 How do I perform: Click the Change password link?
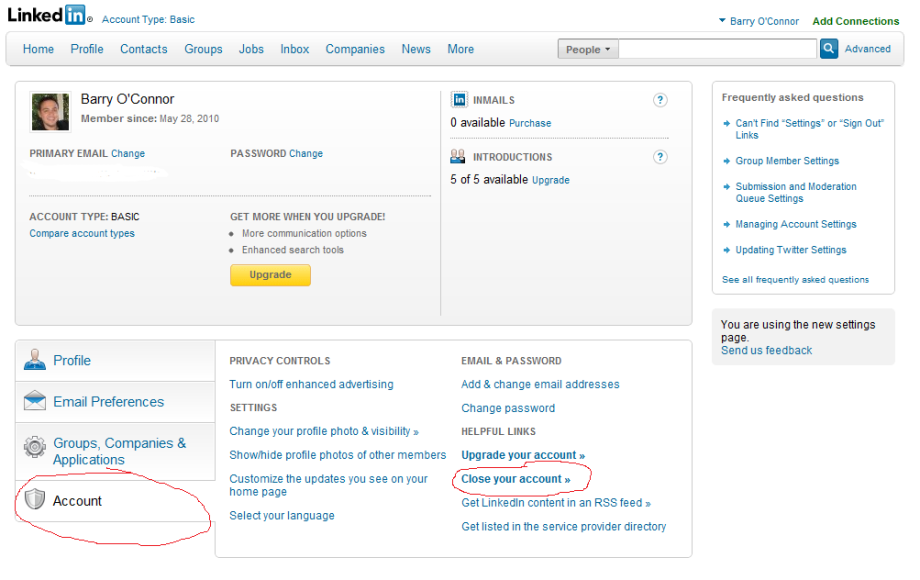coord(508,408)
